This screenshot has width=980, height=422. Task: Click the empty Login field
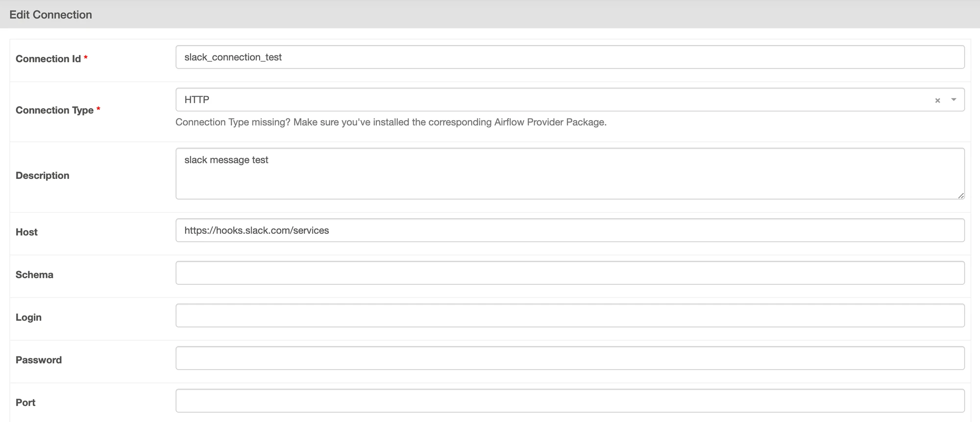570,316
